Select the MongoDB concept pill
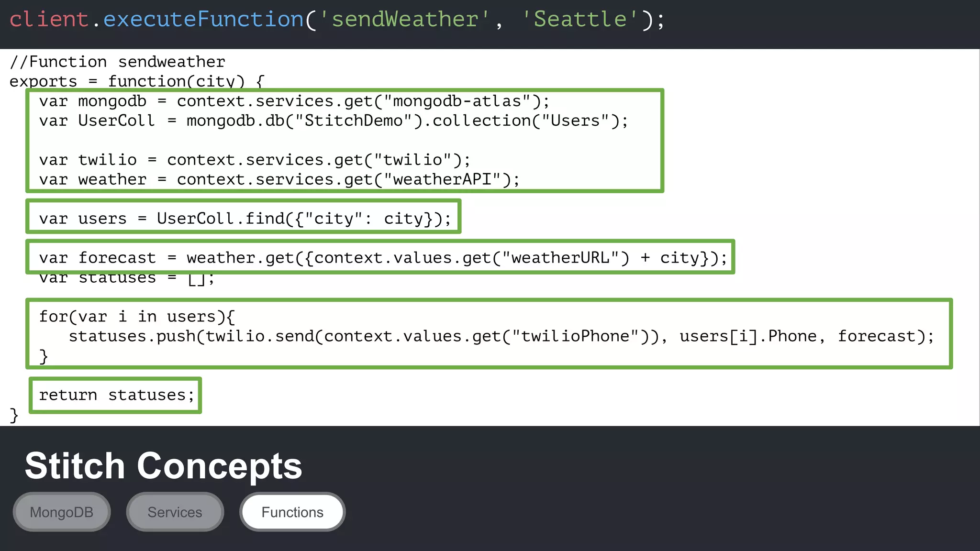This screenshot has height=551, width=980. pyautogui.click(x=62, y=512)
